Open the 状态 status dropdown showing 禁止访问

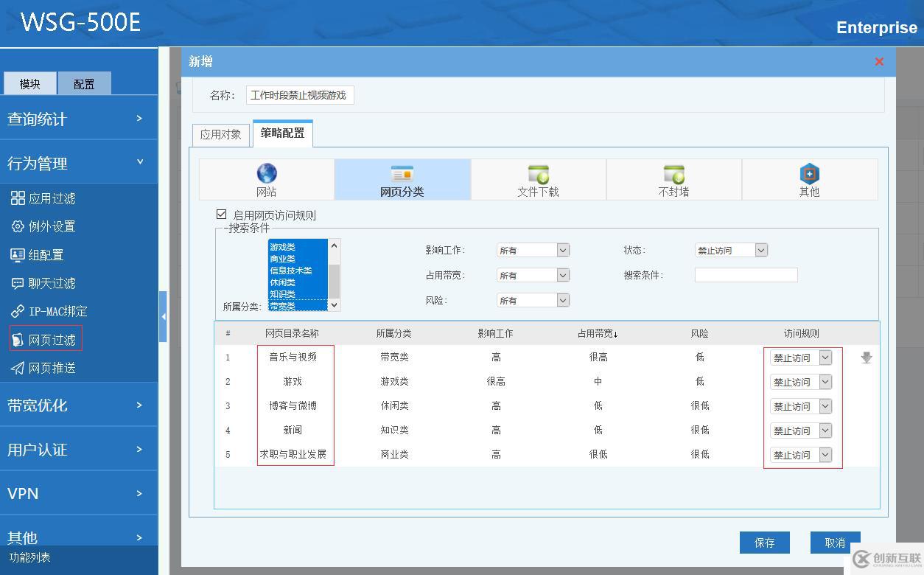[730, 250]
